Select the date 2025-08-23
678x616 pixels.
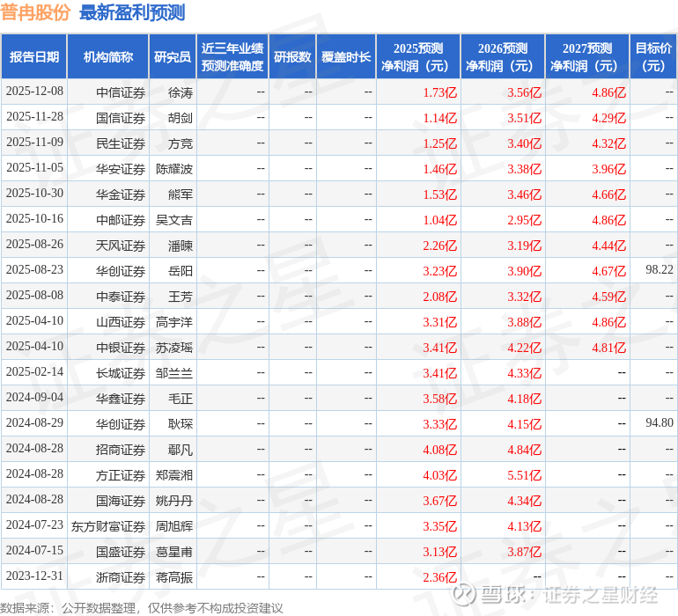(34, 270)
